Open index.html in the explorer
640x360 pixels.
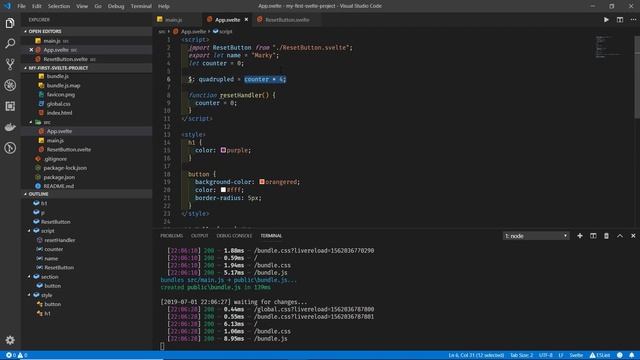pos(59,113)
